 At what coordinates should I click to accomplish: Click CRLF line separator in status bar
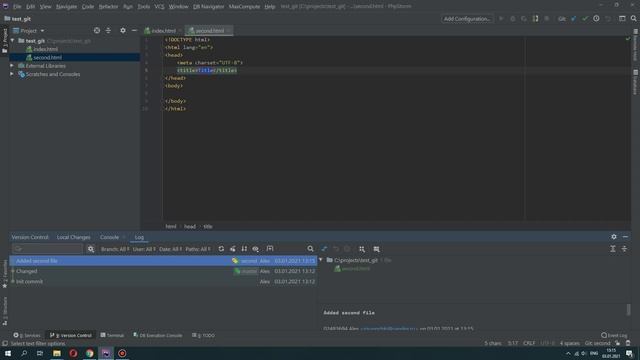click(x=529, y=343)
